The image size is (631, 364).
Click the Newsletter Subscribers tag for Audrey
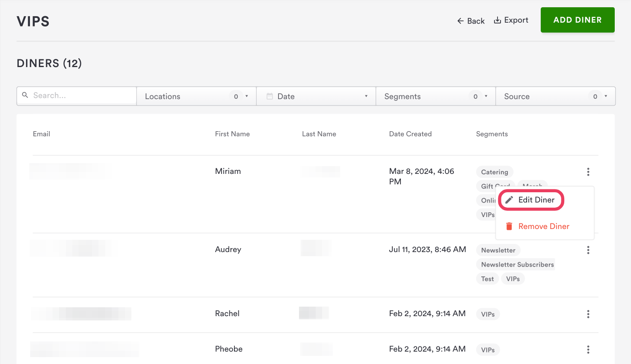click(x=517, y=264)
